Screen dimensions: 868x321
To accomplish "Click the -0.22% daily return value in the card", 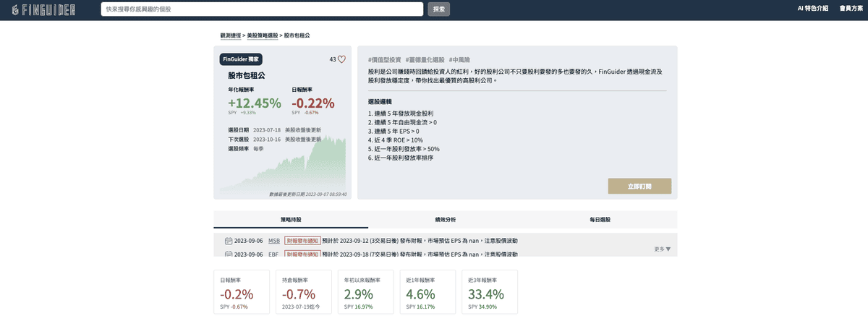I will (313, 103).
